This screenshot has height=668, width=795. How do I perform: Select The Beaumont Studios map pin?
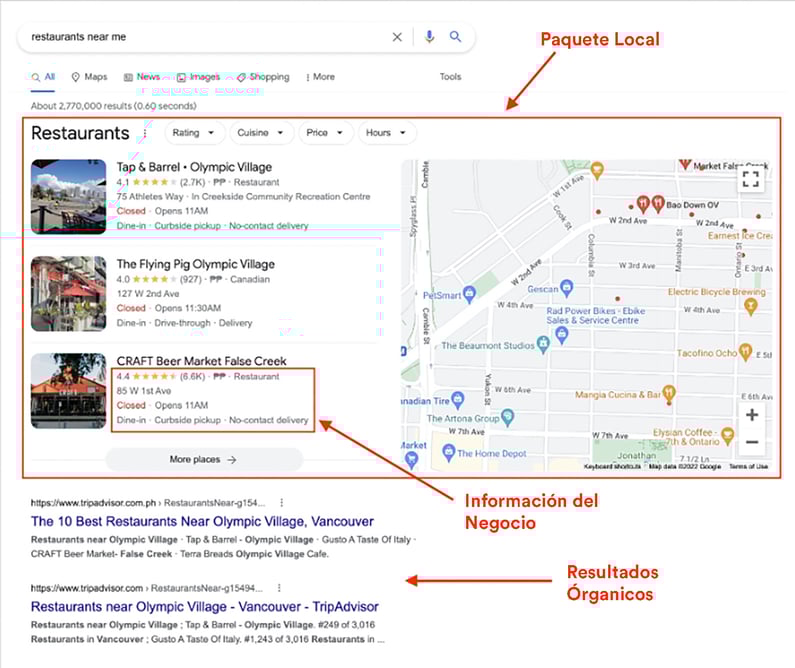(x=544, y=344)
